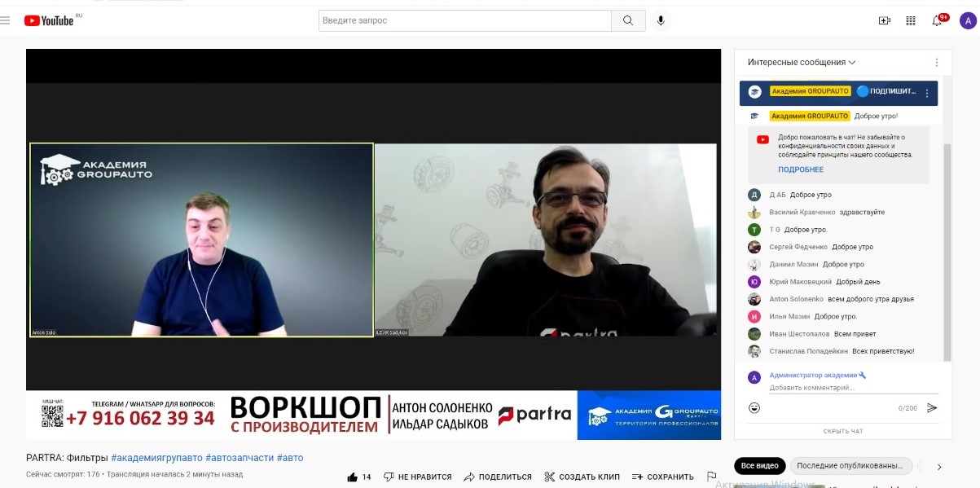Select the Последние опубликованны... chip
The height and width of the screenshot is (488, 980).
coord(850,466)
